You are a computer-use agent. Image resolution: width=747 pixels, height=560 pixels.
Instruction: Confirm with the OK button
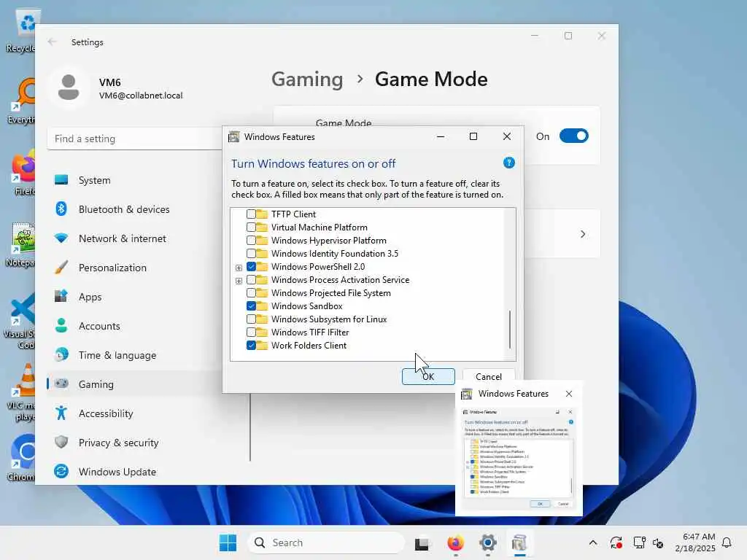[428, 377]
